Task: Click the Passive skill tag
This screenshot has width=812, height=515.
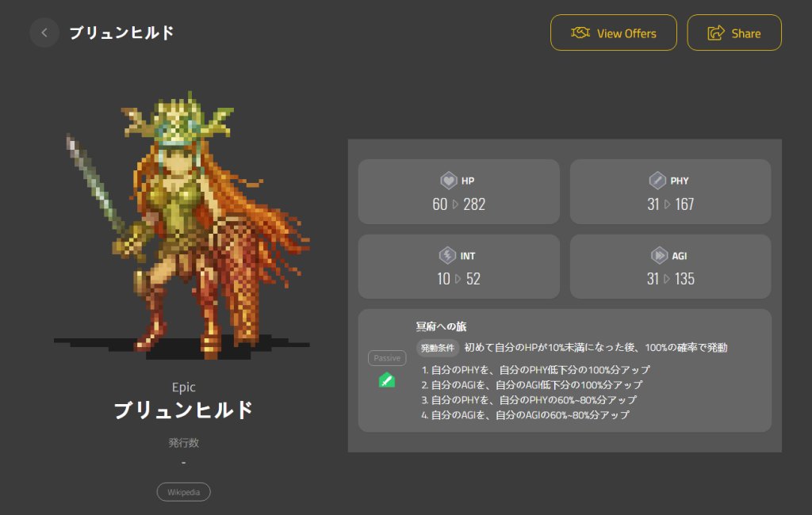Action: coord(387,357)
